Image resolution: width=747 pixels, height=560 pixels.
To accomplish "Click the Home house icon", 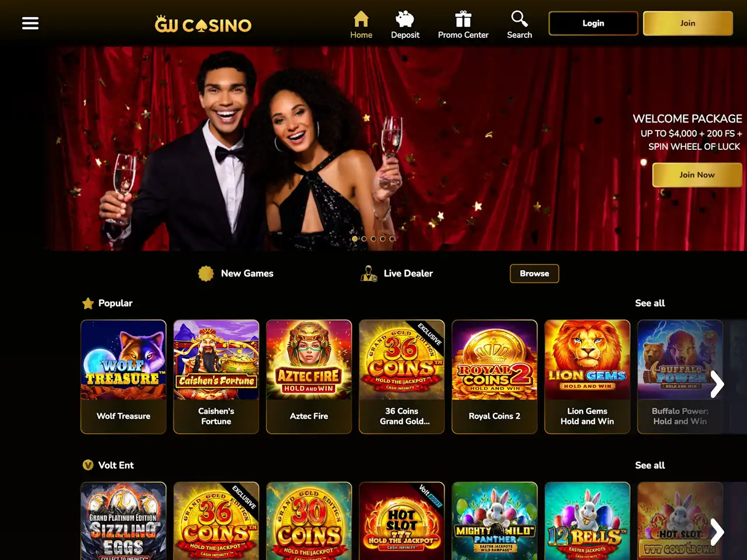I will click(361, 19).
